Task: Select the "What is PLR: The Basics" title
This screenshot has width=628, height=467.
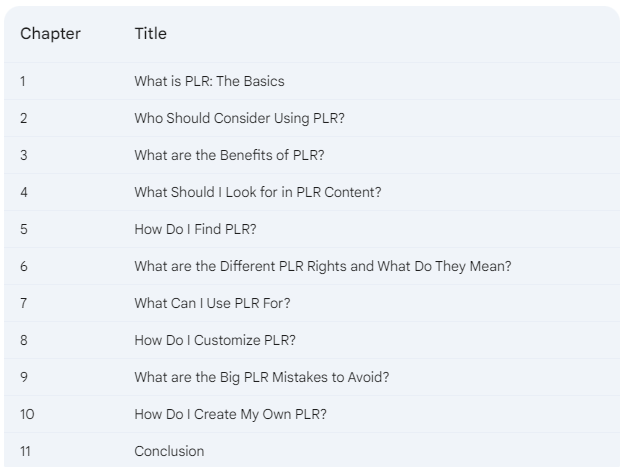Action: point(209,81)
